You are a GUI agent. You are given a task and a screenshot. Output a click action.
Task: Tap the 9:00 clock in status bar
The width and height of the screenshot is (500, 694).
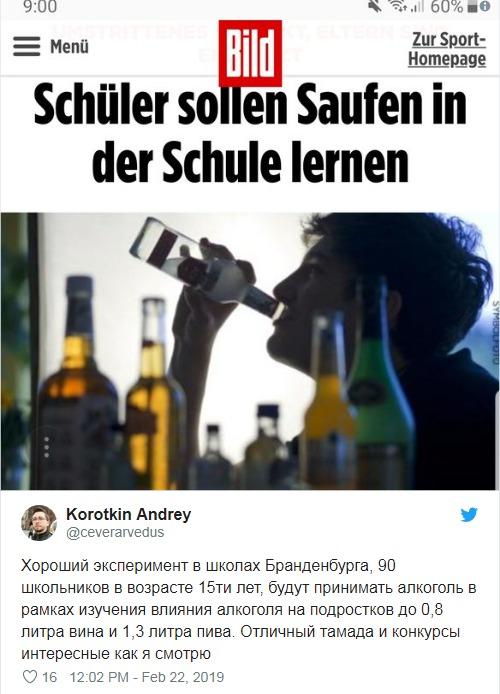[x=40, y=6]
